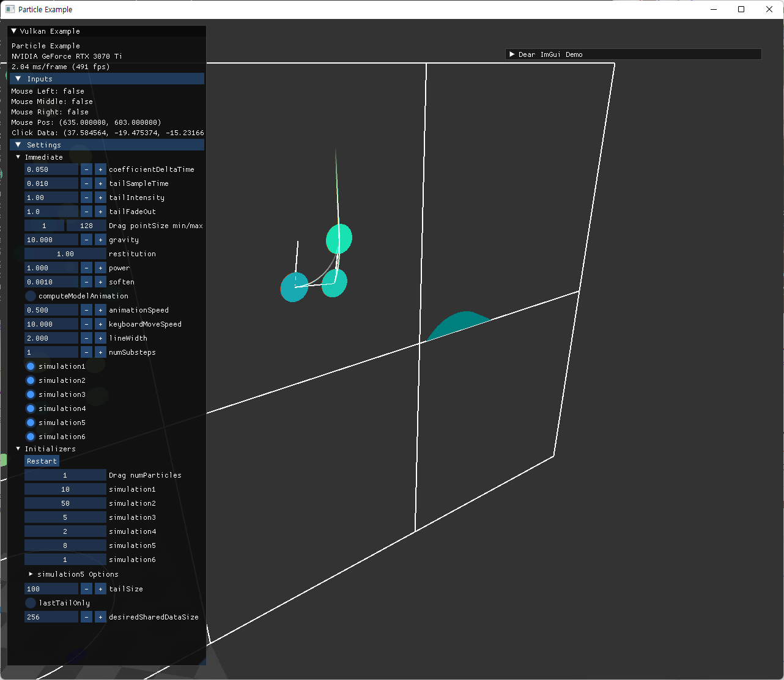Increase gravity with plus button

coord(100,240)
